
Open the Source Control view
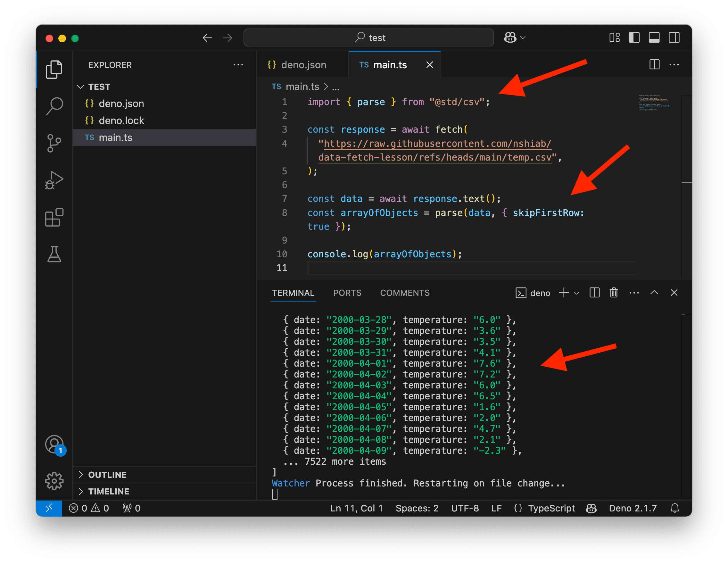tap(54, 143)
